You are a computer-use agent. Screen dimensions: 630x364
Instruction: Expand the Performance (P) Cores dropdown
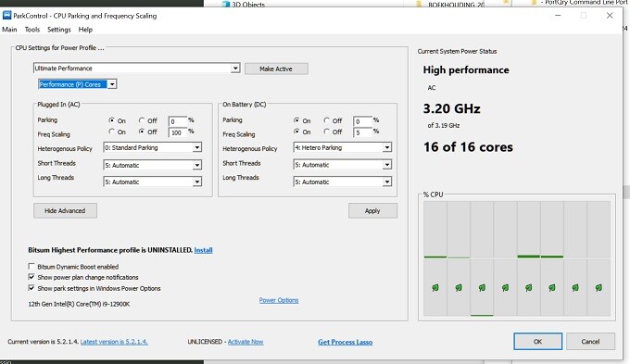click(x=112, y=84)
